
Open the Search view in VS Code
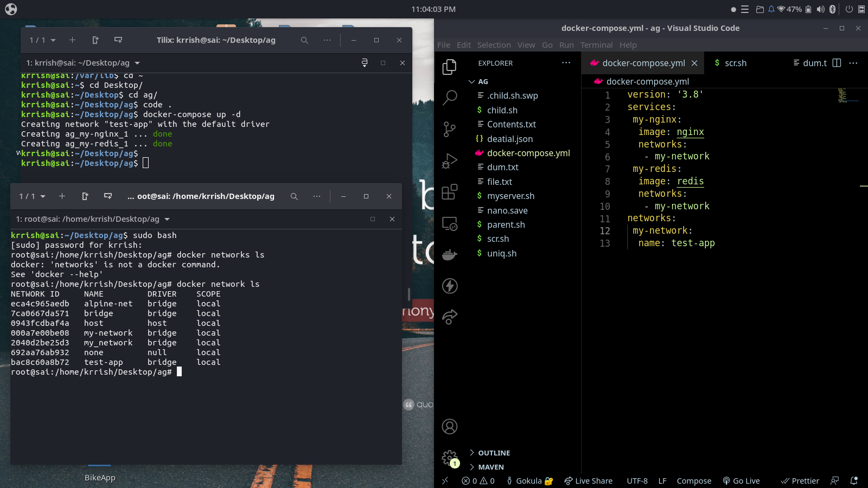(x=450, y=98)
